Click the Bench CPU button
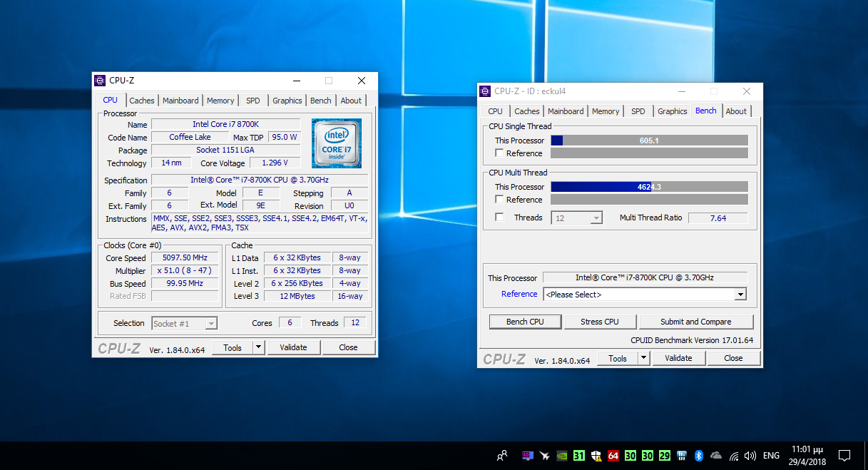The image size is (868, 470). pyautogui.click(x=525, y=322)
